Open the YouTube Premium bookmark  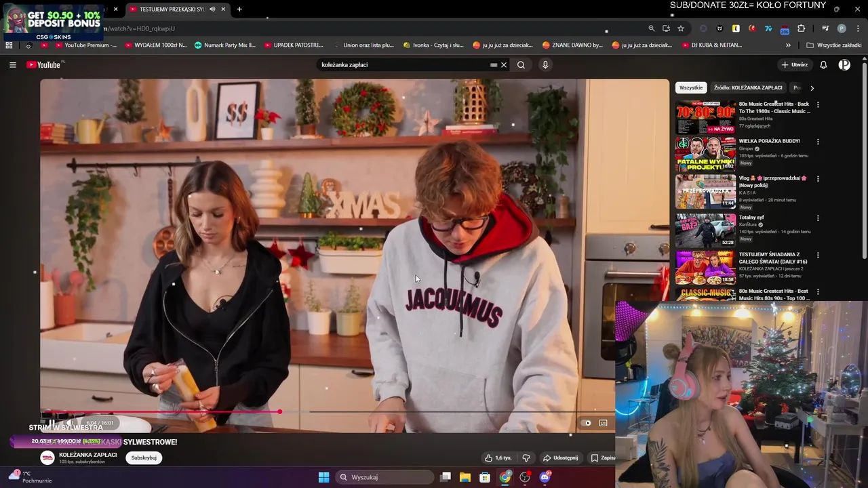pyautogui.click(x=85, y=45)
